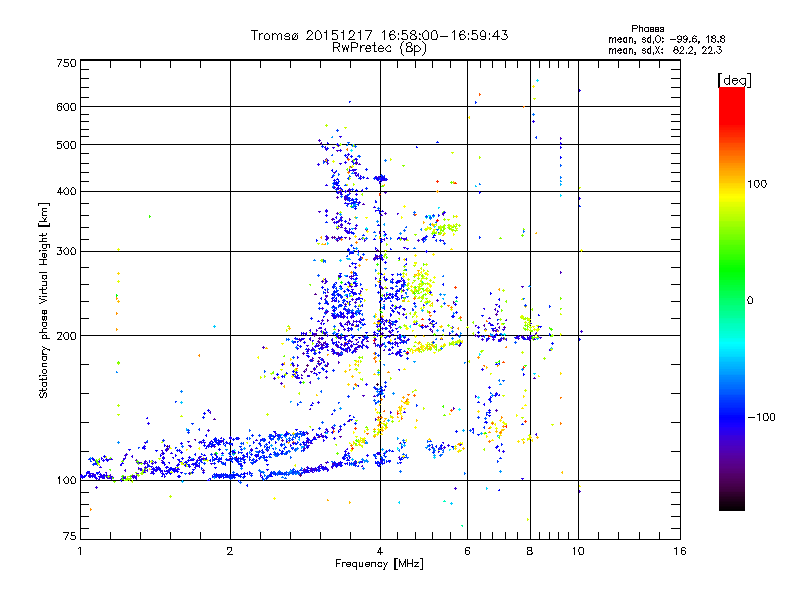Click the yellow-green echo cluster near 5 MHz, 250 km
The height and width of the screenshot is (600, 800).
pos(421,285)
